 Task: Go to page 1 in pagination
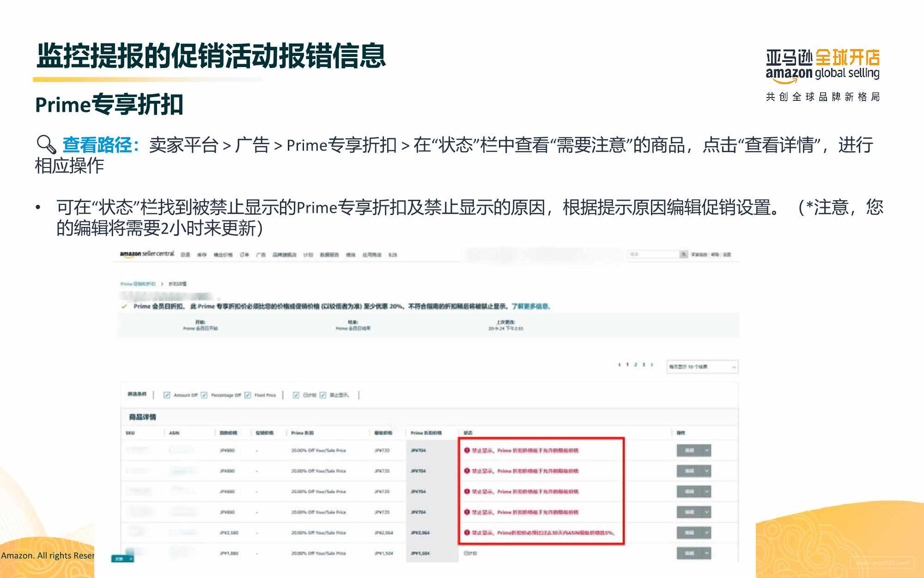(627, 365)
